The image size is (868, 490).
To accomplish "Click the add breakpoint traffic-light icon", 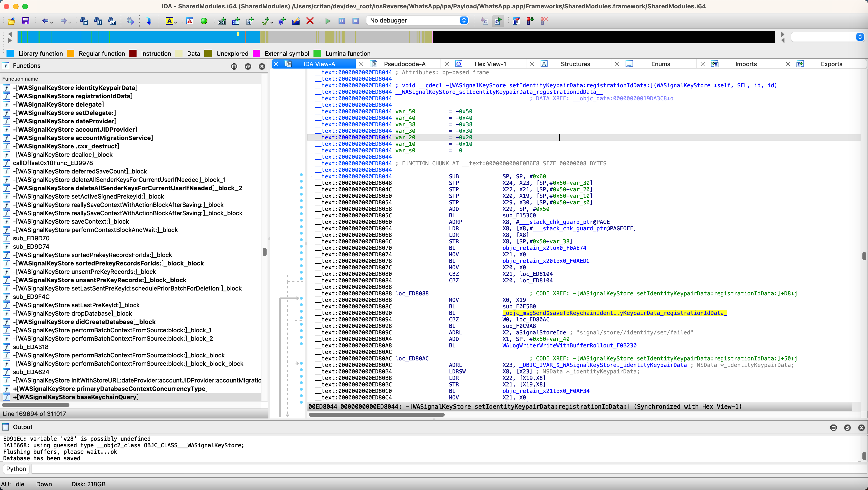I will pos(530,21).
